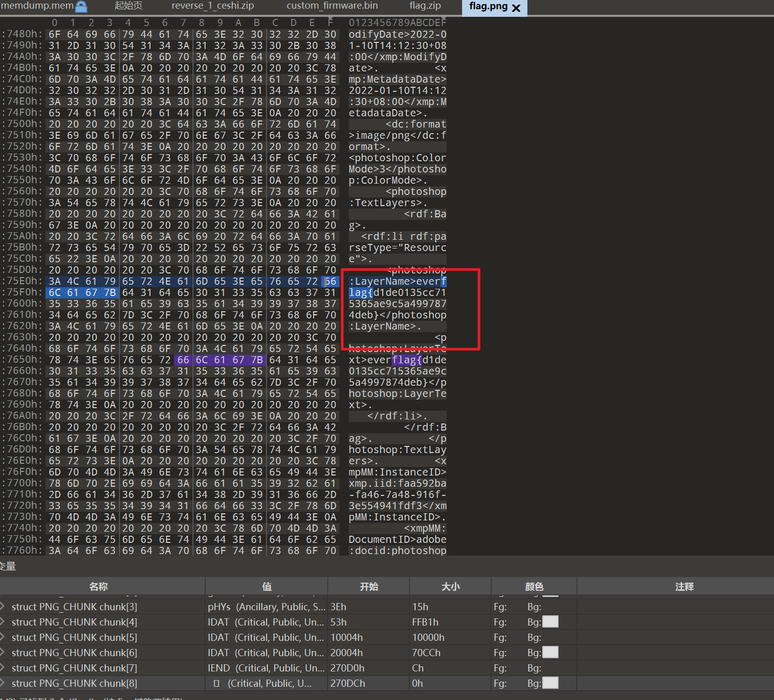774x700 pixels.
Task: Select the struct PNG_CHUNK chunk[8] row
Action: 74,683
